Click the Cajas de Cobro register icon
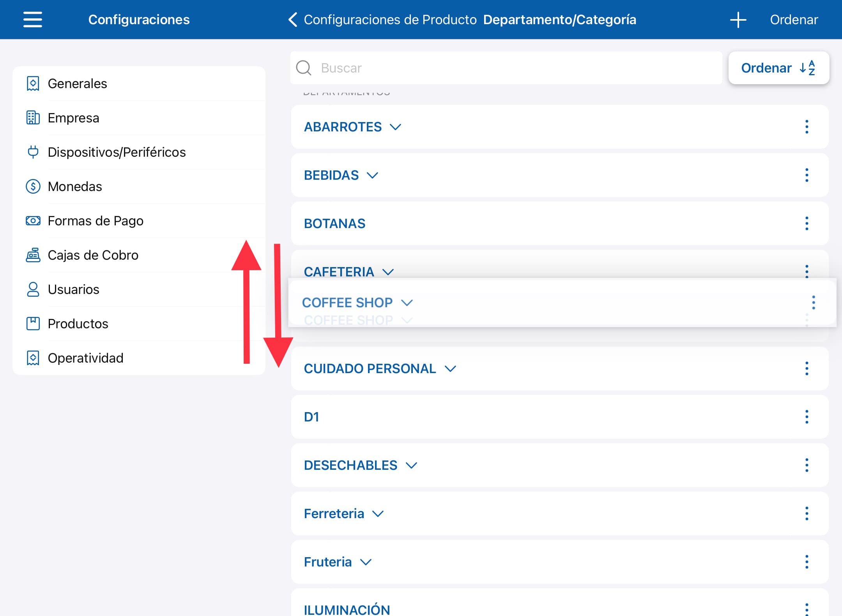 (33, 255)
